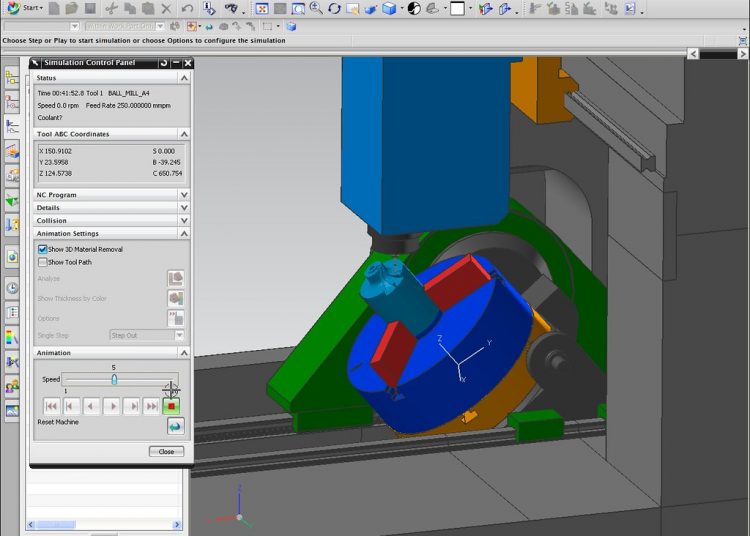Click the Close button in panel
The image size is (750, 536).
click(x=166, y=451)
